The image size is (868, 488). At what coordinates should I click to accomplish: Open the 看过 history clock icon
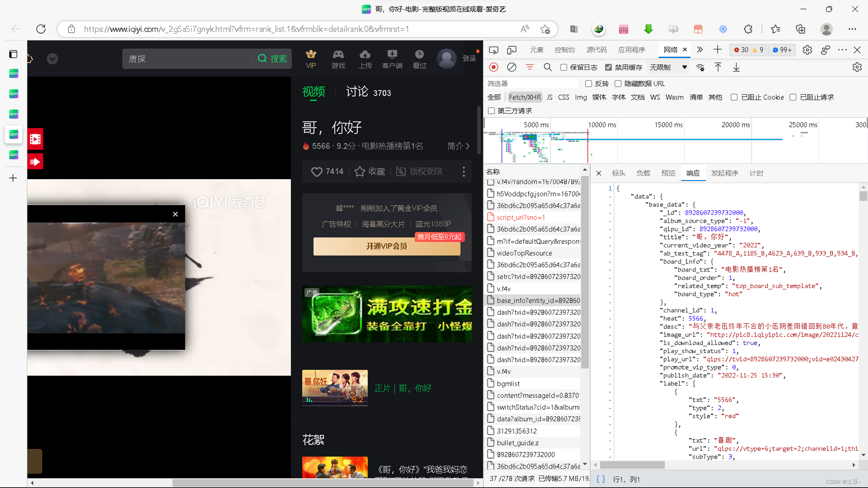(x=419, y=55)
